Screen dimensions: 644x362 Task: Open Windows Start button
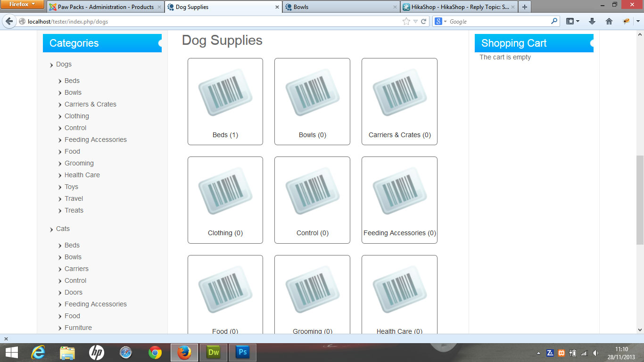coord(11,353)
